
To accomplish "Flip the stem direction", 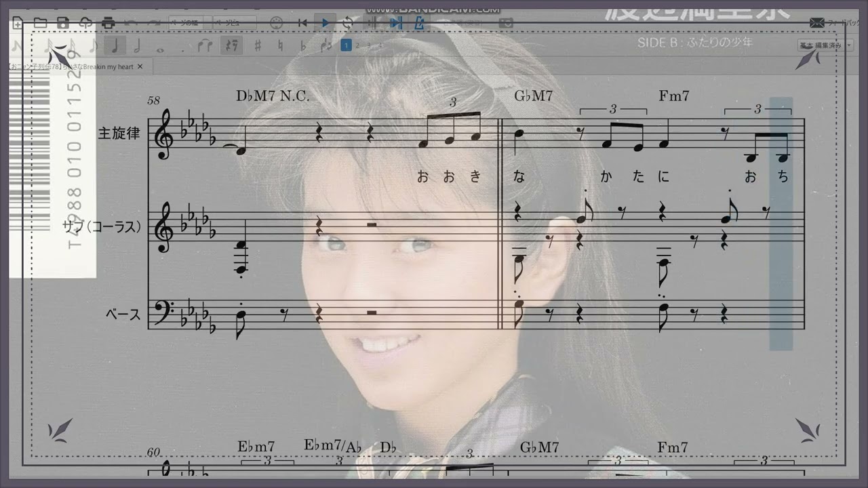I will coord(326,46).
